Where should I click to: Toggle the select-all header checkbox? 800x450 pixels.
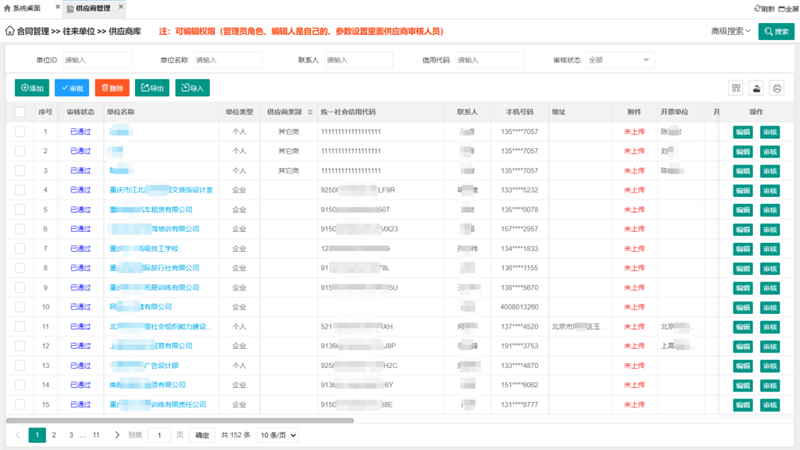coord(20,112)
